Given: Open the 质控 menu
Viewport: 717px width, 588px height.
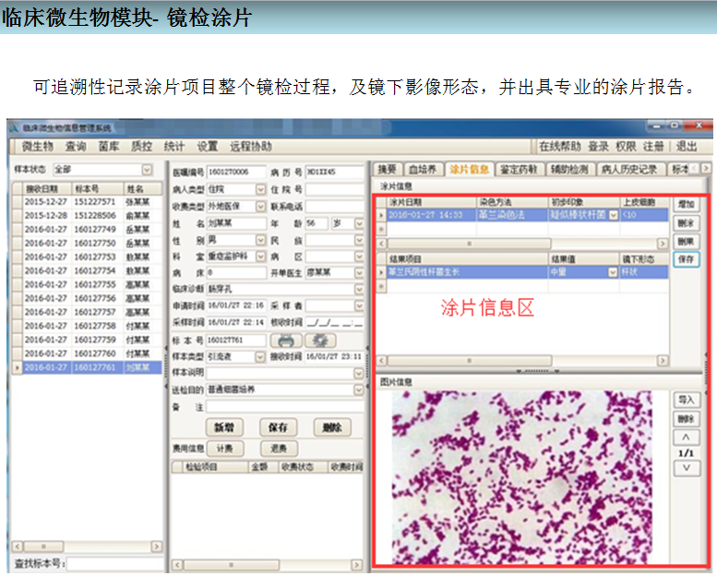Looking at the screenshot, I should pyautogui.click(x=140, y=147).
